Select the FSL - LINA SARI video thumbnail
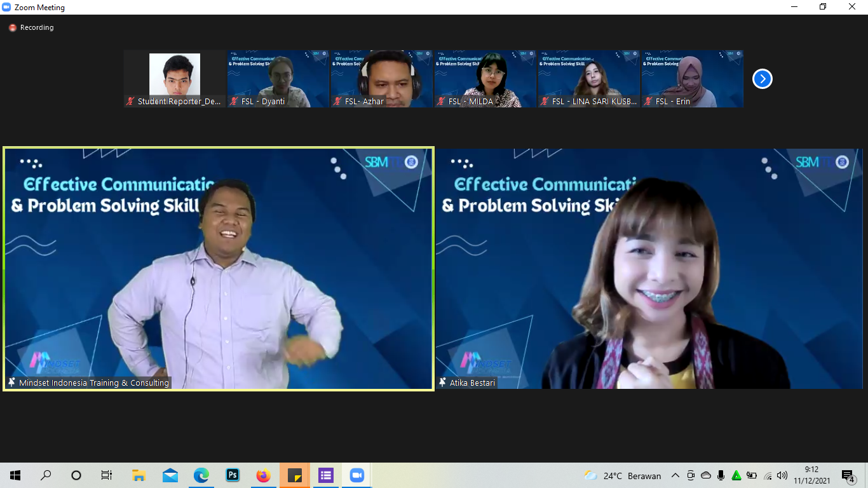 point(588,79)
